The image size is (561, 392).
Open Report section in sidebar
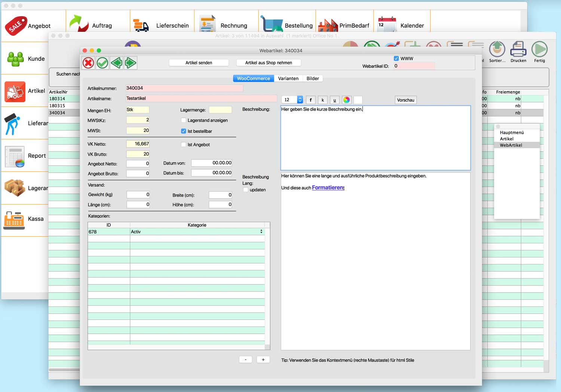pos(25,156)
